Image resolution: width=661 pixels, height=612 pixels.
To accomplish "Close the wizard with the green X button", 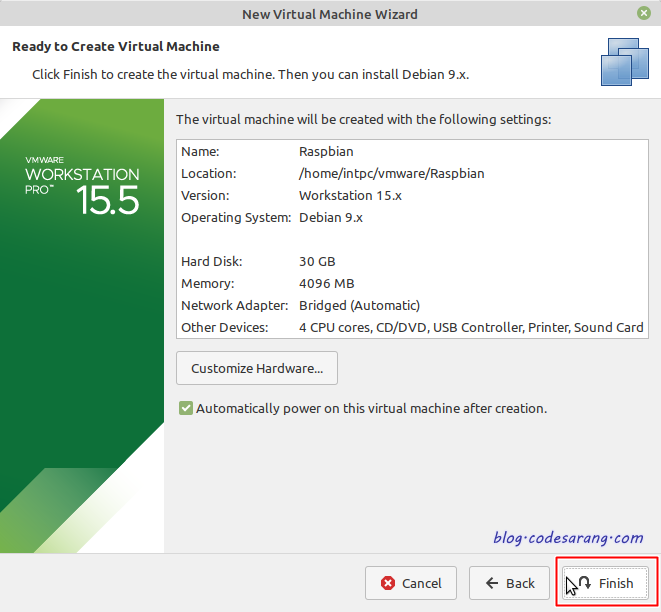I will coord(643,13).
